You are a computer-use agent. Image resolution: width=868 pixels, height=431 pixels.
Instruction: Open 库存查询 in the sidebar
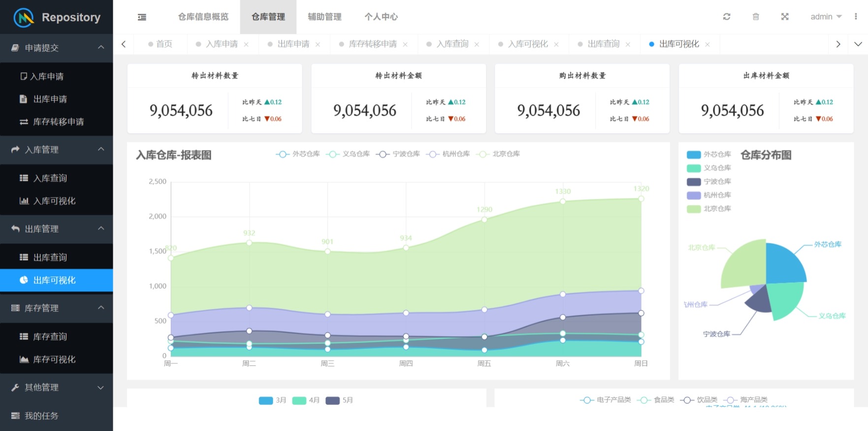click(56, 337)
